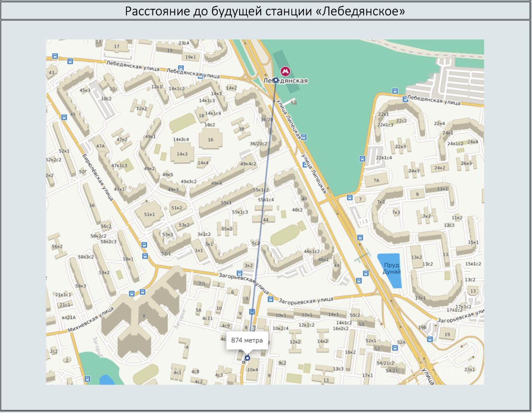Click the Лебедянская station label

286,81
